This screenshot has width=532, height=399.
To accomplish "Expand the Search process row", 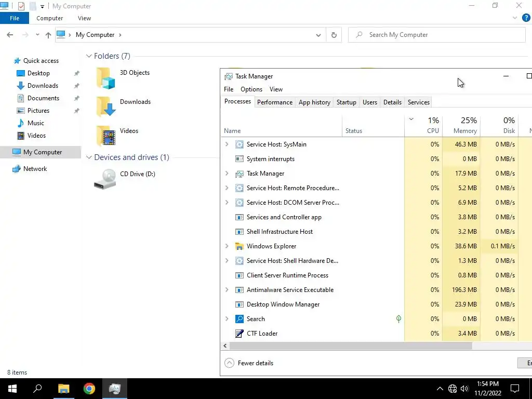I will click(227, 319).
